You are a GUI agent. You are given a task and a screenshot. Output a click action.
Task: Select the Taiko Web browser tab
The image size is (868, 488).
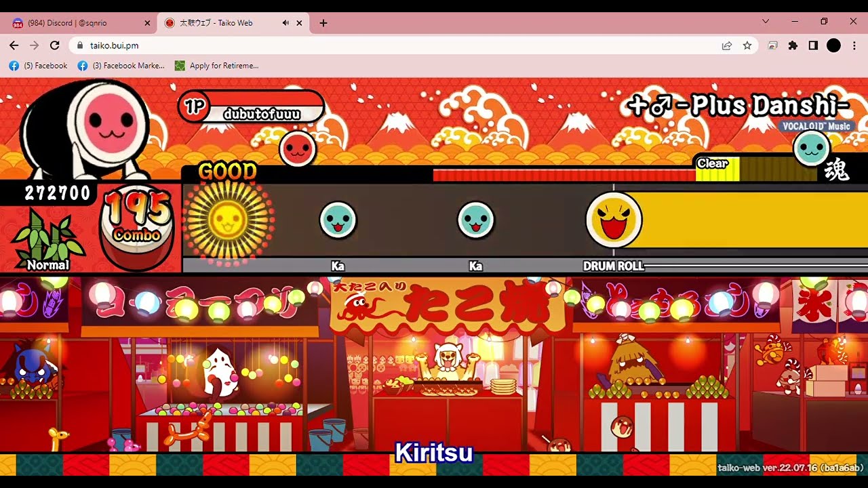tap(234, 23)
